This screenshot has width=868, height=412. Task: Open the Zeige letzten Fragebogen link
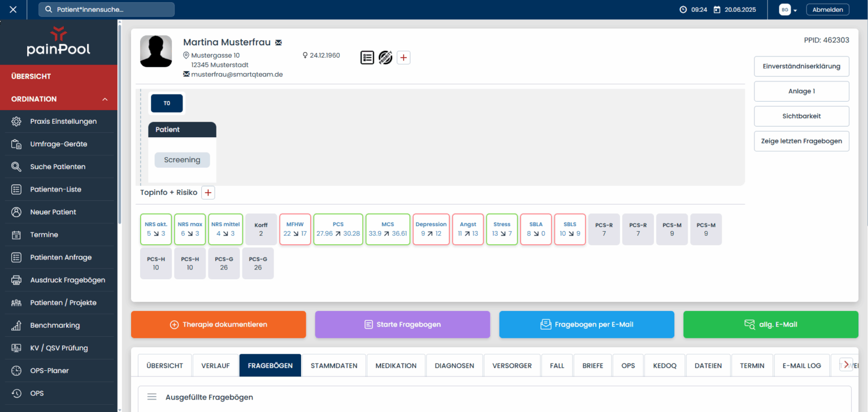click(801, 141)
